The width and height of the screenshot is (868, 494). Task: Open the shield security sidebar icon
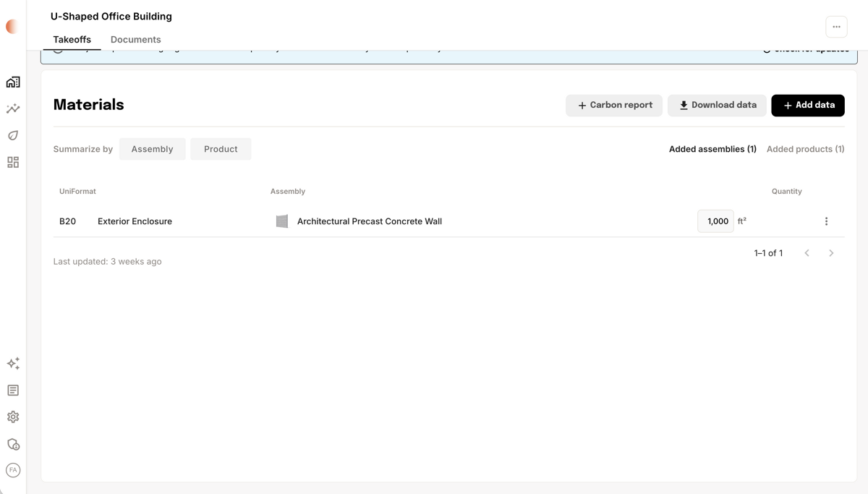point(13,444)
